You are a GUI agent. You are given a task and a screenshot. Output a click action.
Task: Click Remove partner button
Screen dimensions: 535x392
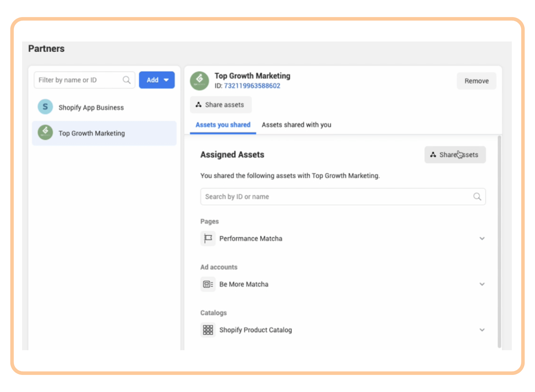(x=477, y=81)
